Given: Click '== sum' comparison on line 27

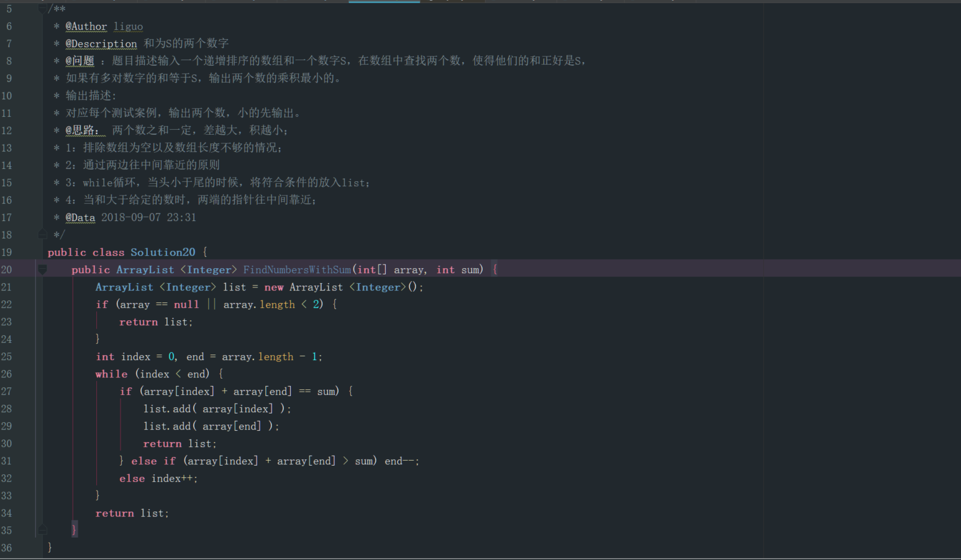Looking at the screenshot, I should (x=317, y=391).
